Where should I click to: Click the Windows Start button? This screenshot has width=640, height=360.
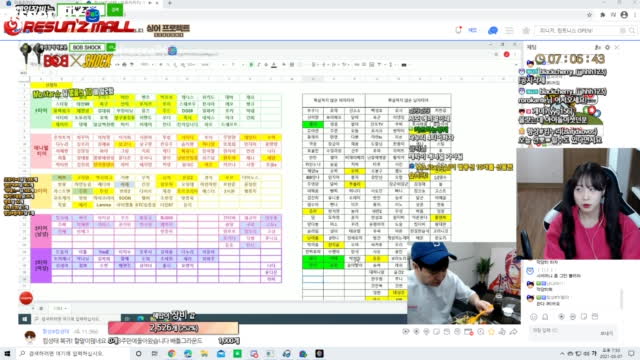tap(7, 353)
